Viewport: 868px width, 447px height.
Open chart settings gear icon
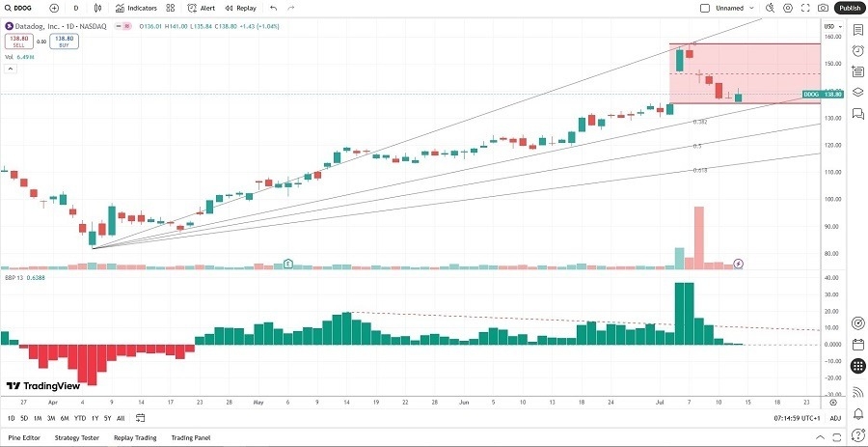pos(788,8)
